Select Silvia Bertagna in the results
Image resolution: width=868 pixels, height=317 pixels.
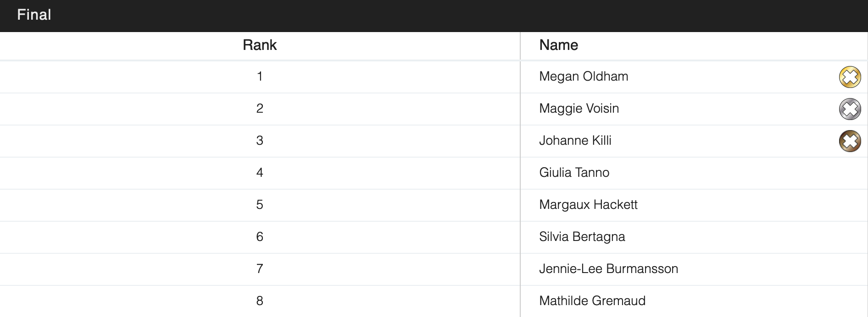coord(582,237)
